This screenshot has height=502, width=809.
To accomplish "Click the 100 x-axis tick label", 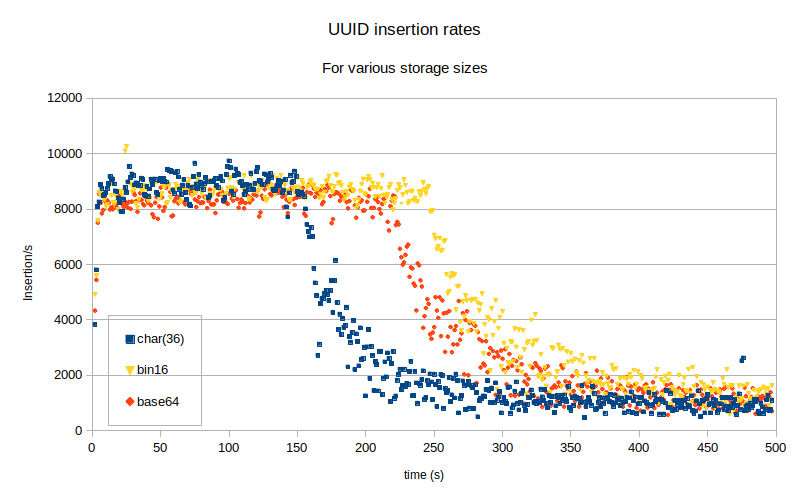I will click(229, 447).
